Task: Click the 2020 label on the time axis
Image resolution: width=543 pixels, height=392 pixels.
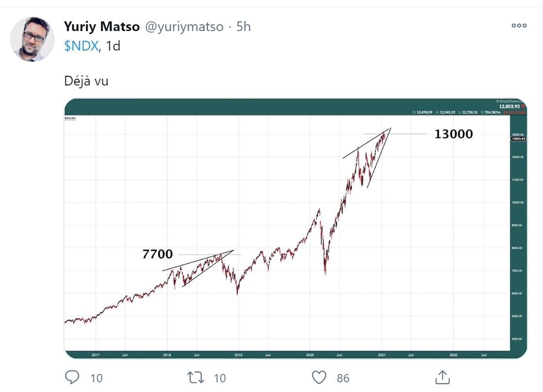Action: tap(310, 355)
